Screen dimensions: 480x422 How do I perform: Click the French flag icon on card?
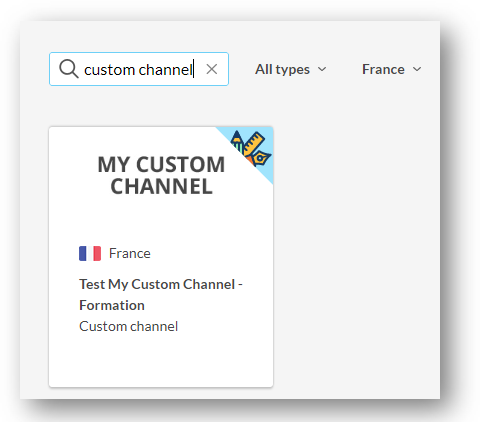pos(90,253)
